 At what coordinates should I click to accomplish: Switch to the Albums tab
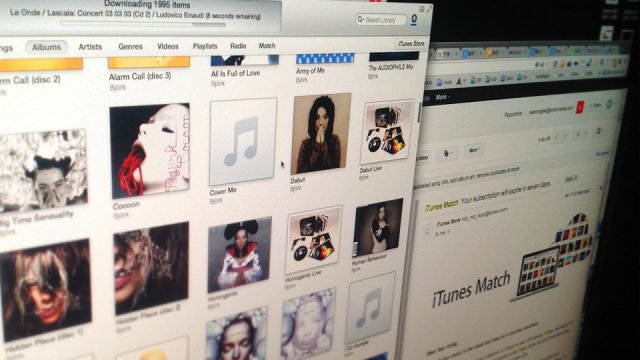point(46,47)
